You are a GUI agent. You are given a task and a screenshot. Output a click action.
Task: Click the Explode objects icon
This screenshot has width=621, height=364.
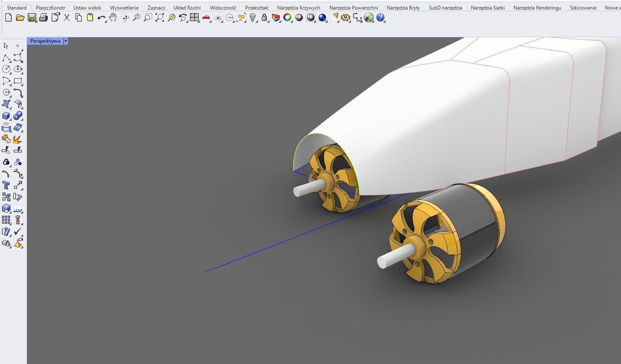[18, 139]
